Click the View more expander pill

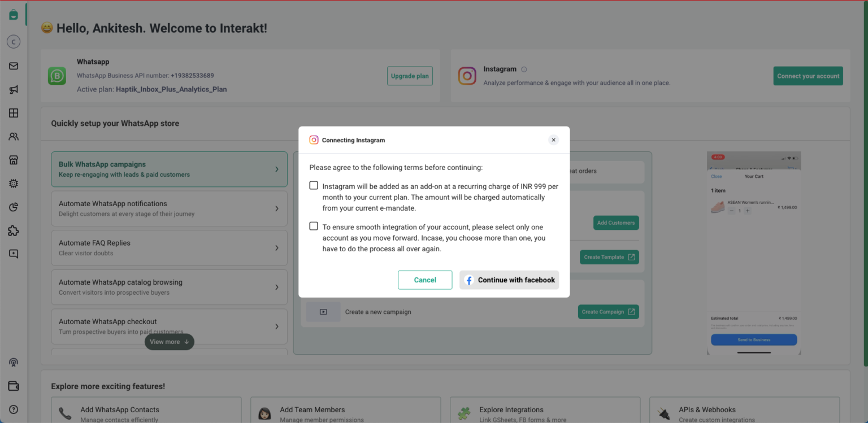(x=169, y=342)
